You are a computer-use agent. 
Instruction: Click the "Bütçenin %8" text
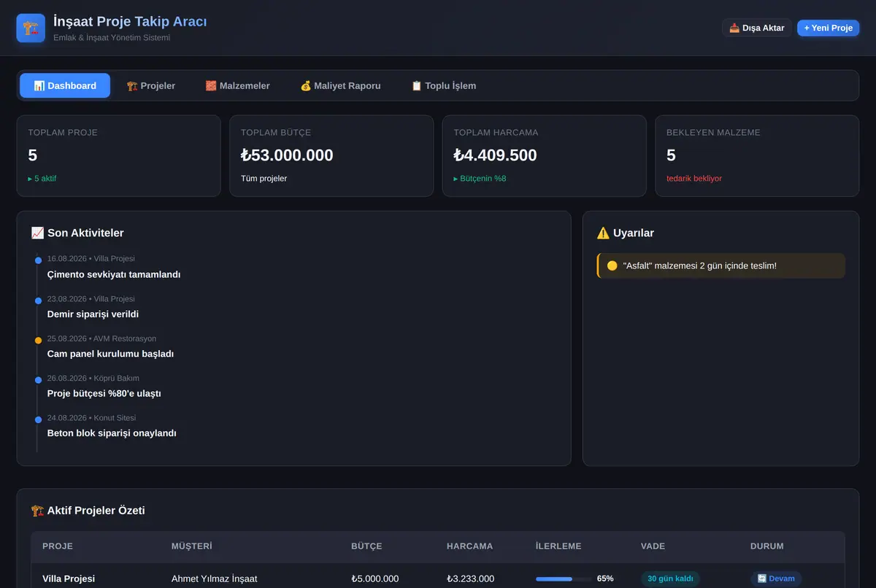tap(480, 179)
